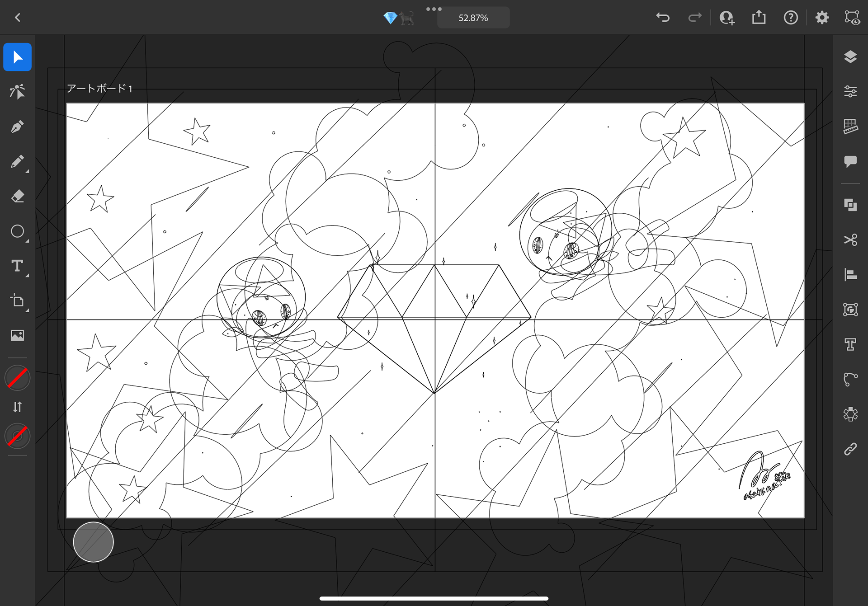
Task: Select the Selection arrow tool
Action: click(x=17, y=57)
